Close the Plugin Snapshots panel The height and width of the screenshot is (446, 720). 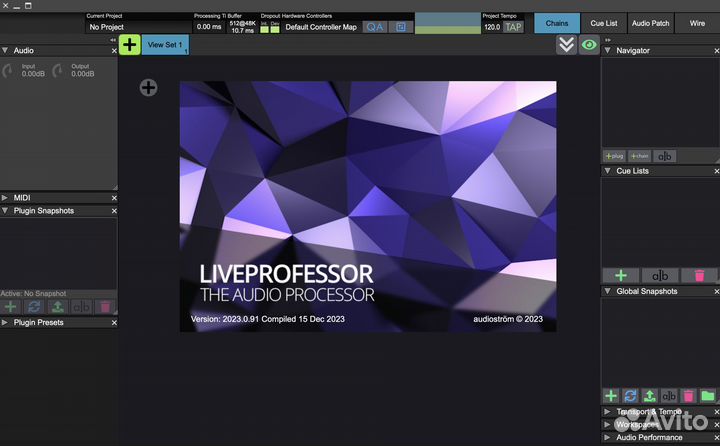pos(114,211)
